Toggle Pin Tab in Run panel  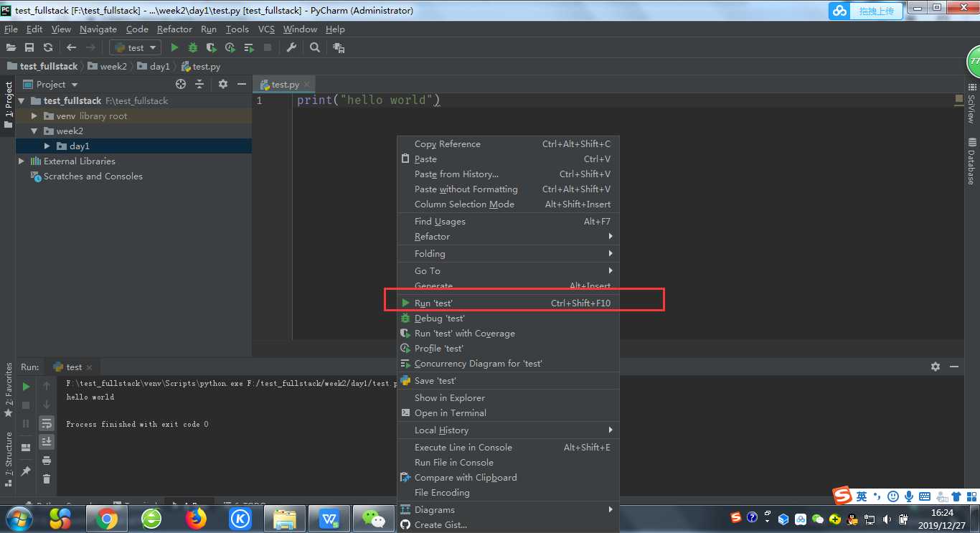[26, 471]
